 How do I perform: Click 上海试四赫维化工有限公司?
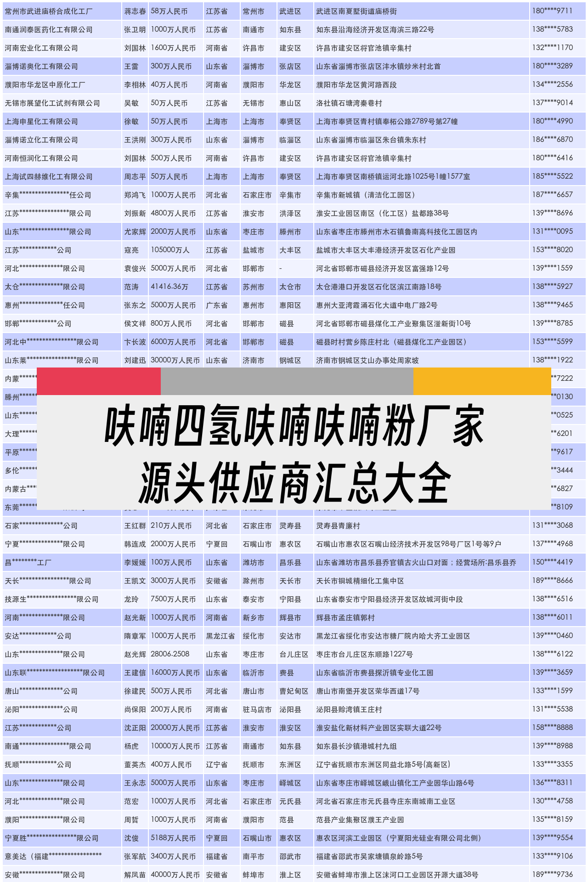pyautogui.click(x=49, y=176)
